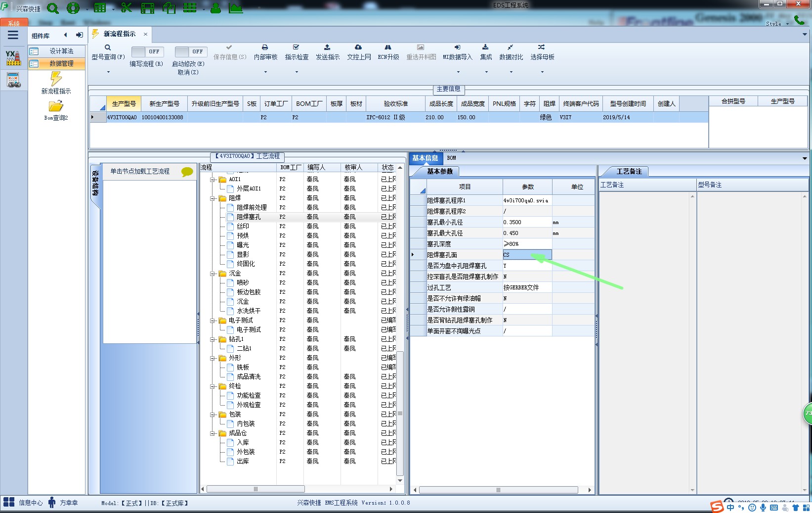Open the 数据管理 panel item

coord(56,63)
